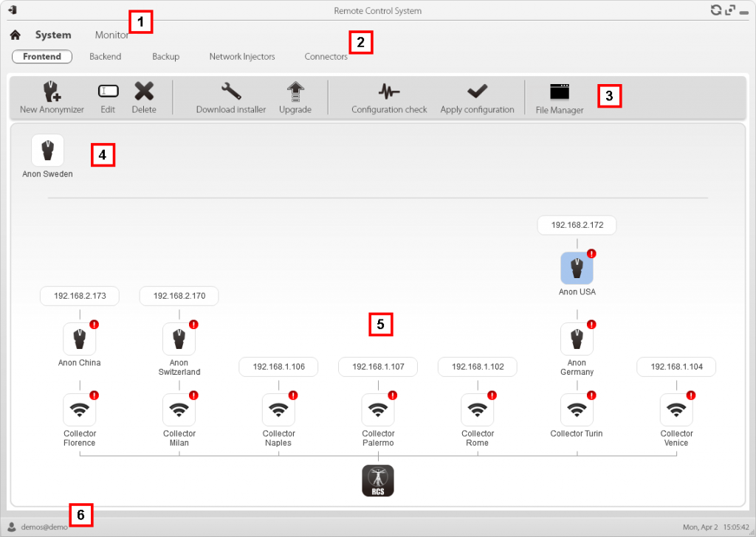Click the demos@demo user label
This screenshot has height=537, width=756.
(x=44, y=527)
